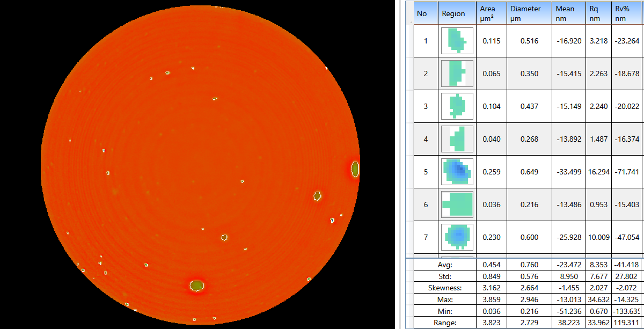Image resolution: width=644 pixels, height=329 pixels.
Task: Click region thumbnail in row 1
Action: [x=457, y=41]
